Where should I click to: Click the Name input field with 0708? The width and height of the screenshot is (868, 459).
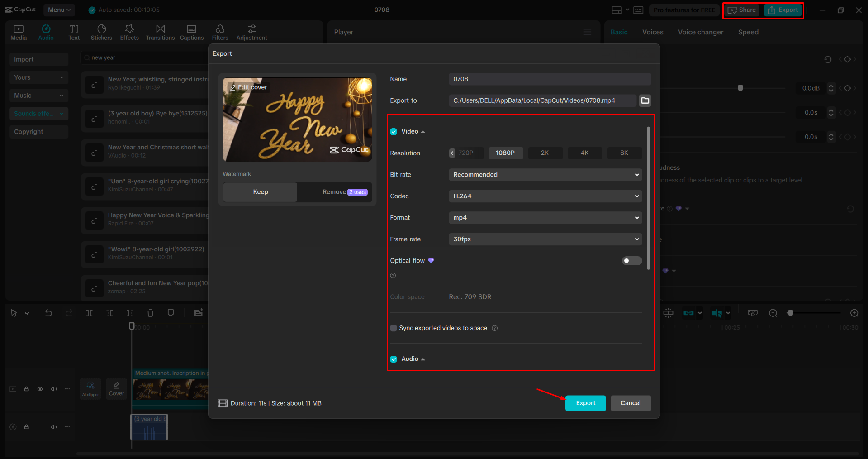pyautogui.click(x=550, y=79)
